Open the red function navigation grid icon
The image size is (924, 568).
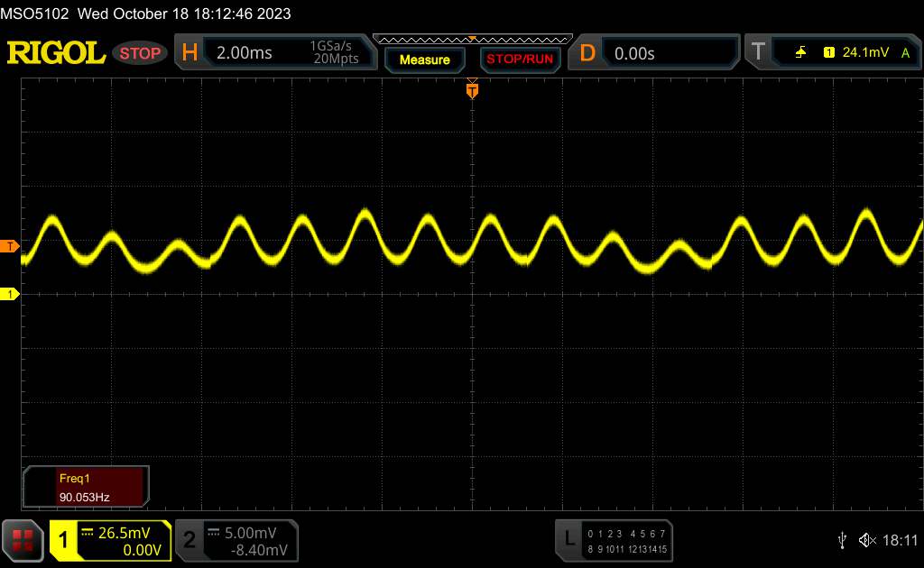23,540
